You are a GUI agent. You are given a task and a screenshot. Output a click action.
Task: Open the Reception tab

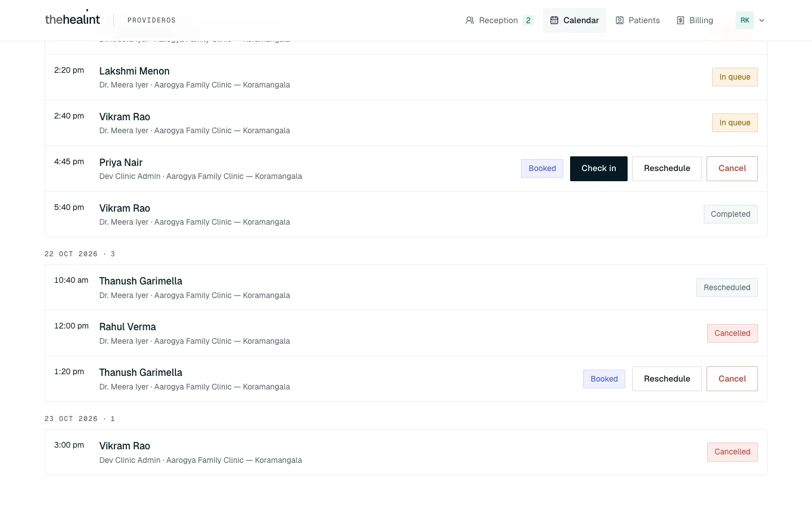coord(499,20)
